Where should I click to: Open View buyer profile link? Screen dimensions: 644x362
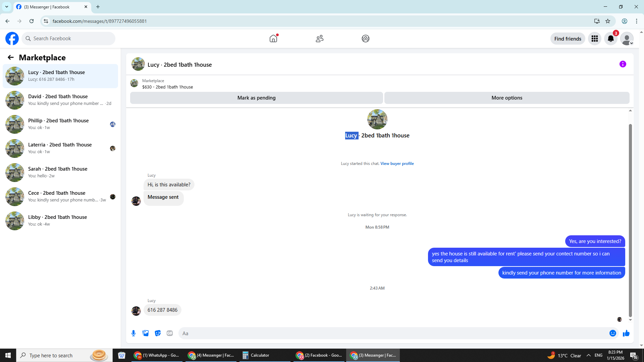(397, 164)
